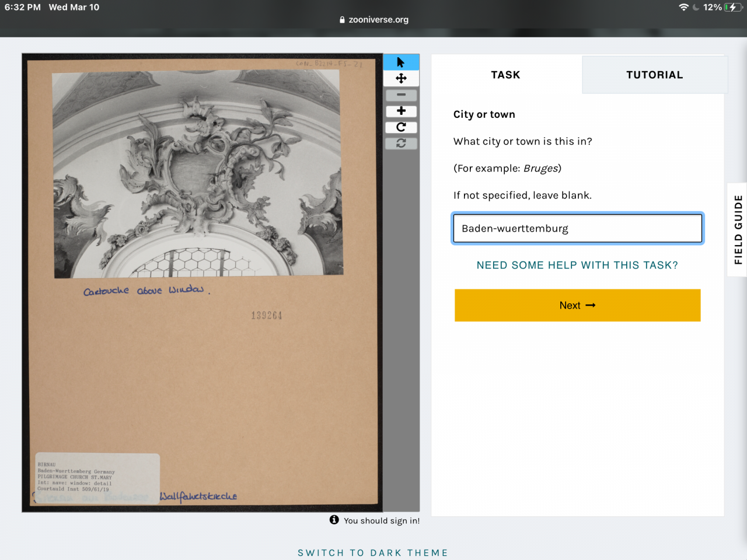This screenshot has height=560, width=747.
Task: Select the pointer annotate tool
Action: (x=401, y=62)
